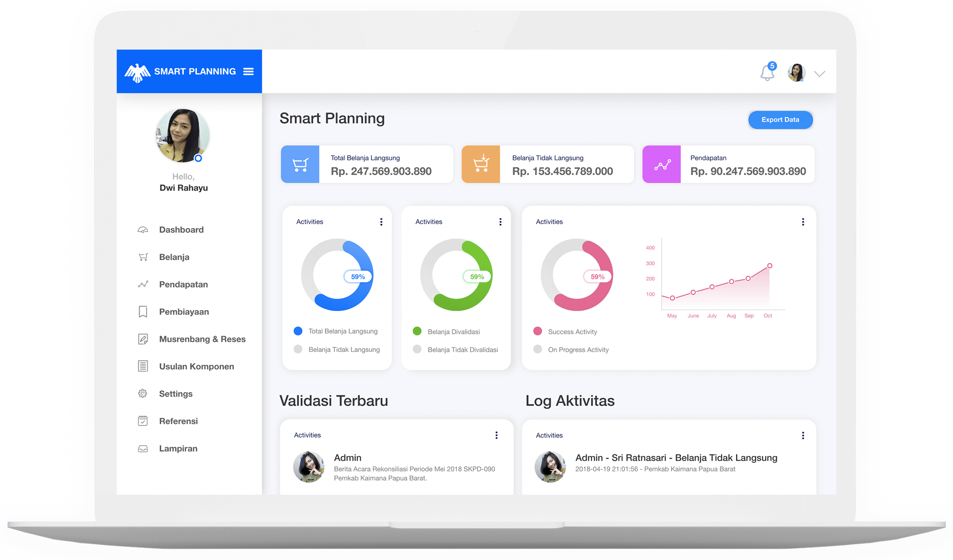953x560 pixels.
Task: Click the blue shopping cart card icon
Action: click(300, 164)
